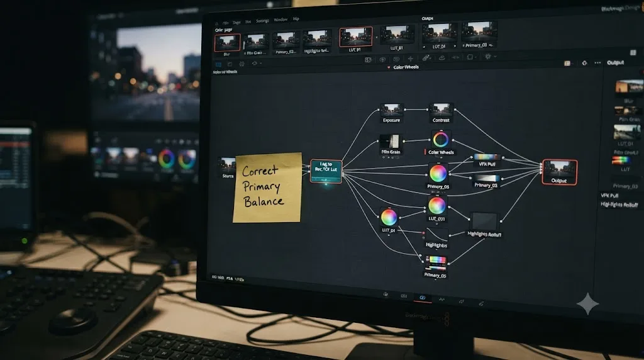
Task: Select the LUT_031 node
Action: [436, 209]
